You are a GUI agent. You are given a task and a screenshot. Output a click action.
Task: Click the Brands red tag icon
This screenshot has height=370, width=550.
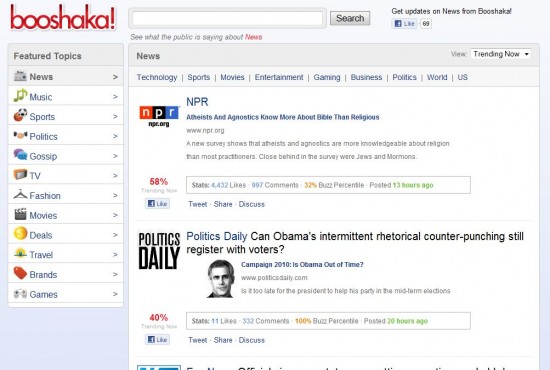point(20,273)
